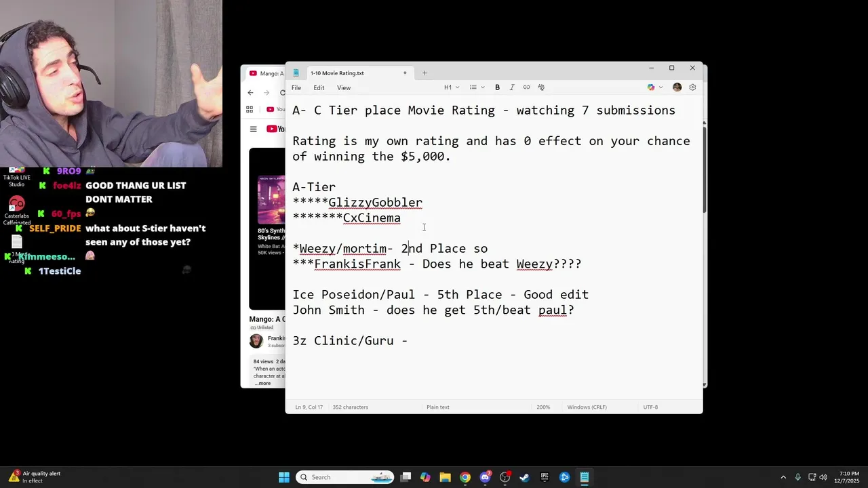Open the Edit menu in Notepad
Viewport: 868px width, 488px height.
(x=319, y=87)
